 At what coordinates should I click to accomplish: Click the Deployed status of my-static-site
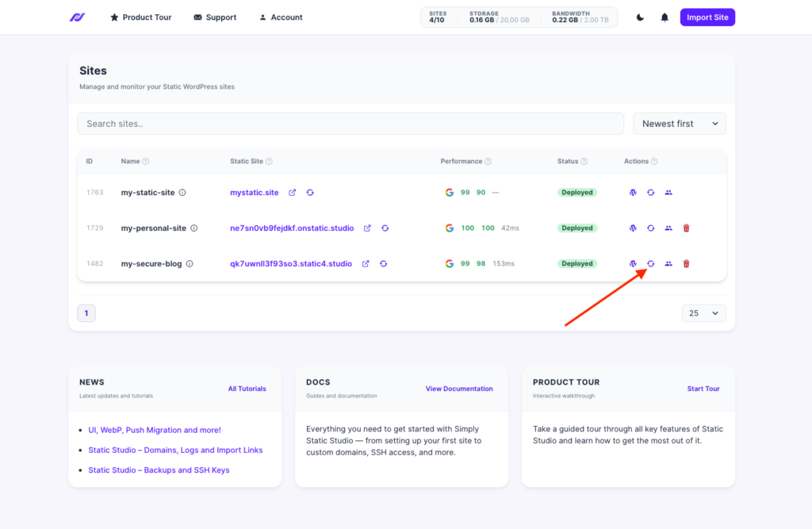(577, 192)
